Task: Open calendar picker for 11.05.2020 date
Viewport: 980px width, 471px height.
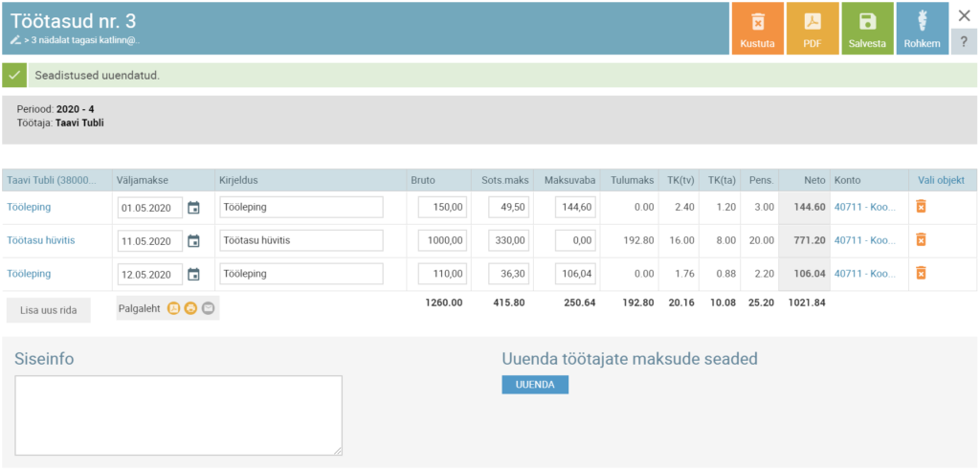Action: tap(193, 241)
